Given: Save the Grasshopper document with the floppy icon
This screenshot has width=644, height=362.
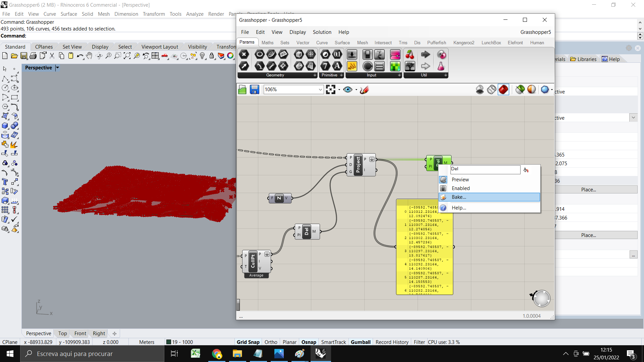Looking at the screenshot, I should 254,89.
